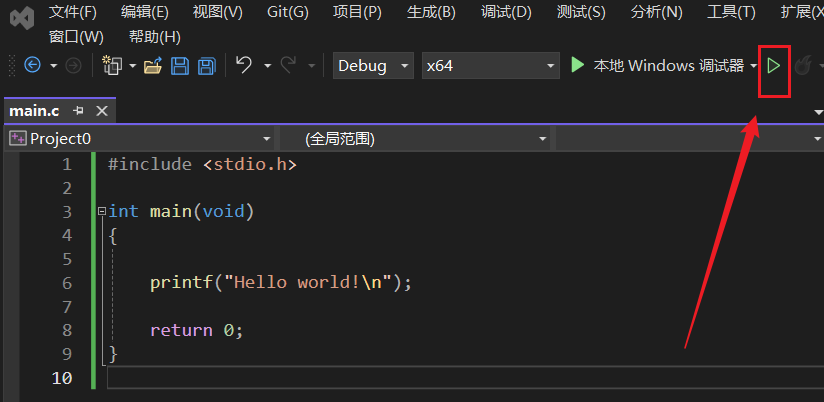Open the Debug configuration dropdown
The height and width of the screenshot is (402, 824).
pos(373,66)
